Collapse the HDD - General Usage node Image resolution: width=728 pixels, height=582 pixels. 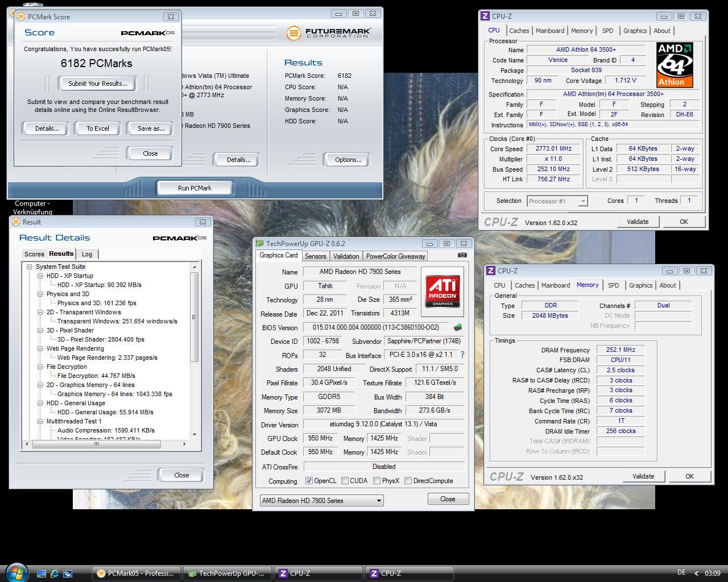pos(40,403)
